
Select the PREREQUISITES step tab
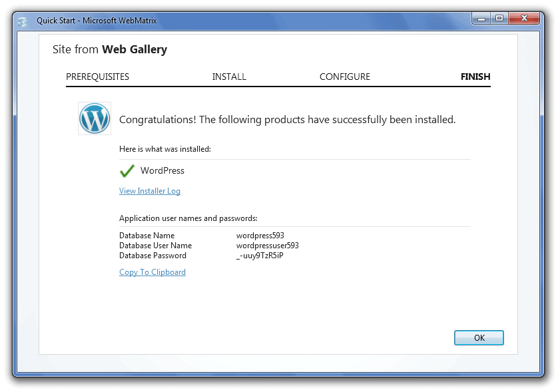[97, 77]
